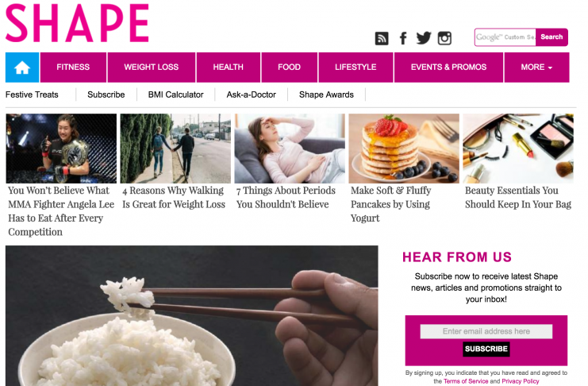
Task: Visit the Facebook page icon
Action: [403, 38]
